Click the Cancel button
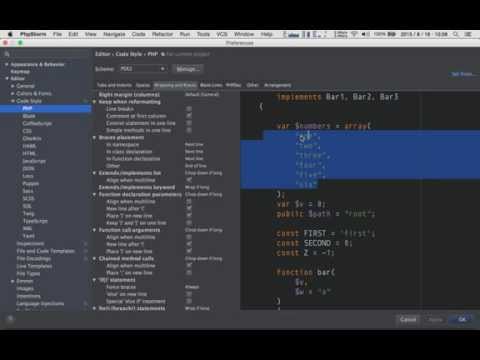This screenshot has width=480, height=360. (x=408, y=319)
